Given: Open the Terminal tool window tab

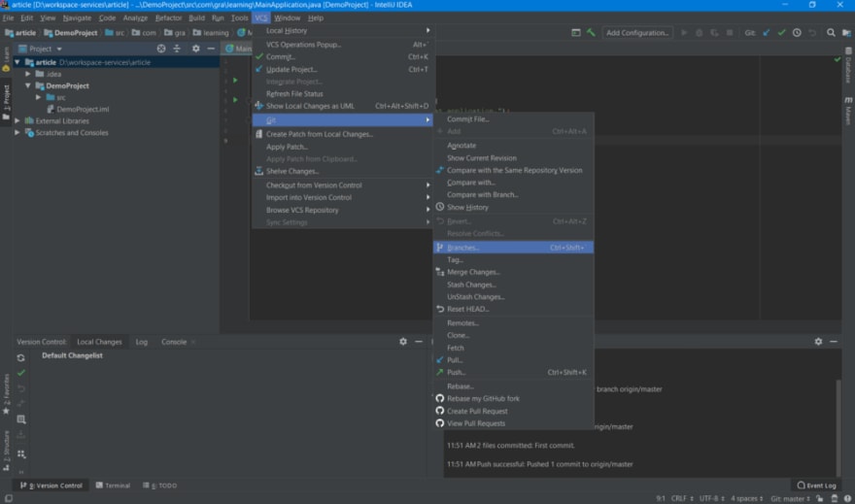Looking at the screenshot, I should 113,486.
